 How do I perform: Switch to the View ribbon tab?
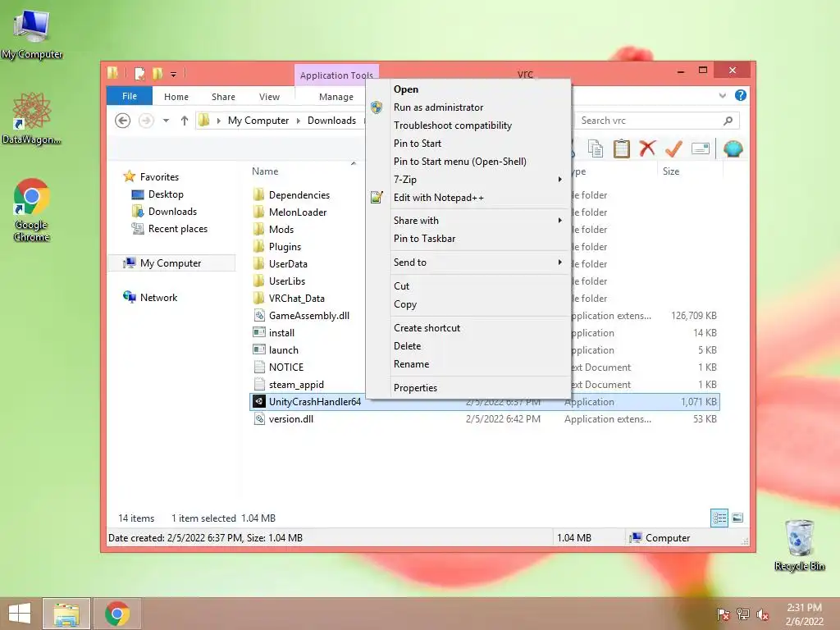coord(269,97)
